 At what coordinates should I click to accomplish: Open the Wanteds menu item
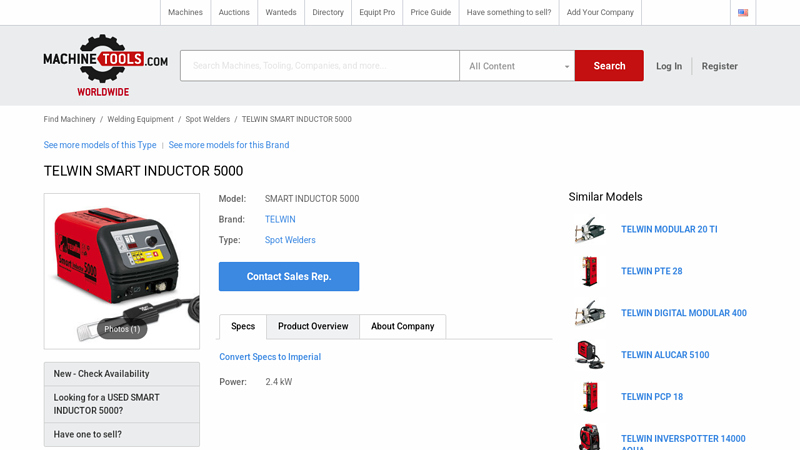[x=281, y=12]
